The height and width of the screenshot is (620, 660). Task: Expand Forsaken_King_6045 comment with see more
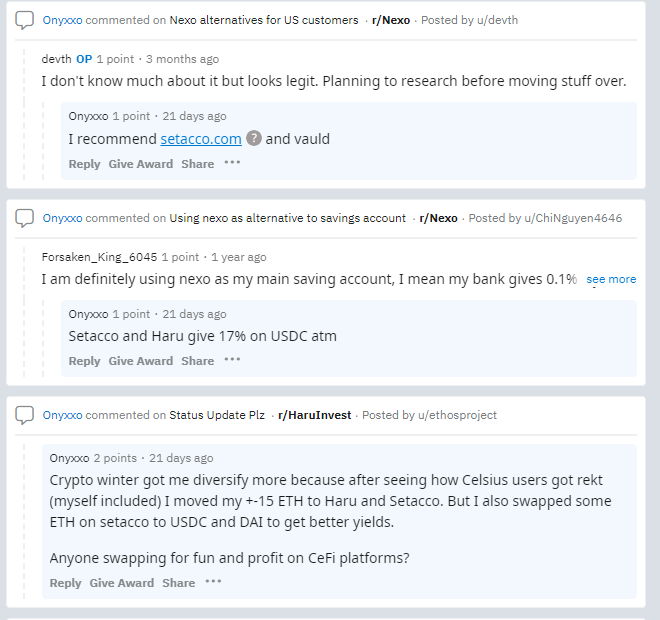tap(611, 279)
